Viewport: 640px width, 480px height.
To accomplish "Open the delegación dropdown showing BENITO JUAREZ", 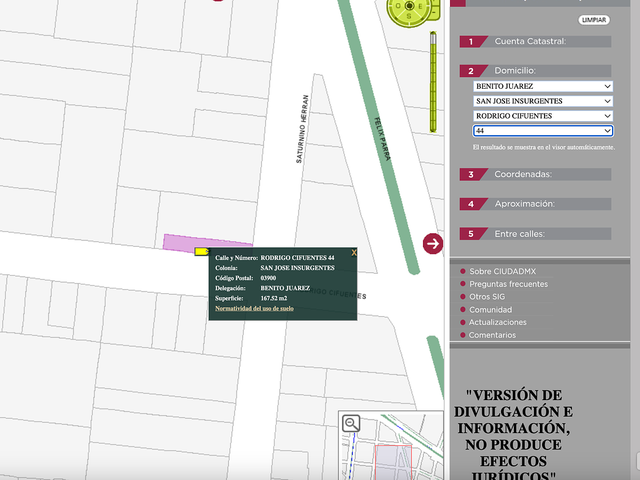I will click(543, 86).
